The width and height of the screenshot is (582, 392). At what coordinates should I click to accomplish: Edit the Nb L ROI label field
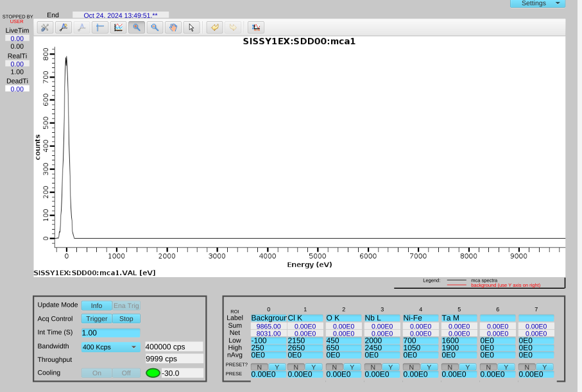[382, 318]
